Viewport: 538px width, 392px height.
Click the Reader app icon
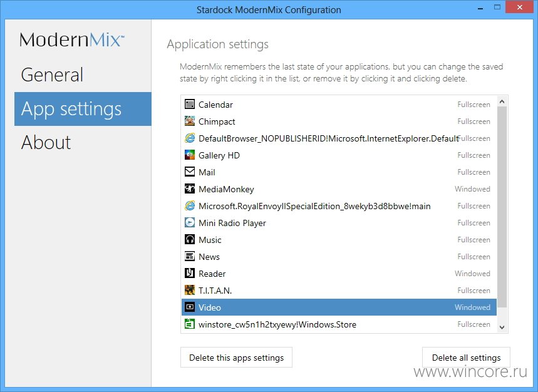tap(190, 274)
